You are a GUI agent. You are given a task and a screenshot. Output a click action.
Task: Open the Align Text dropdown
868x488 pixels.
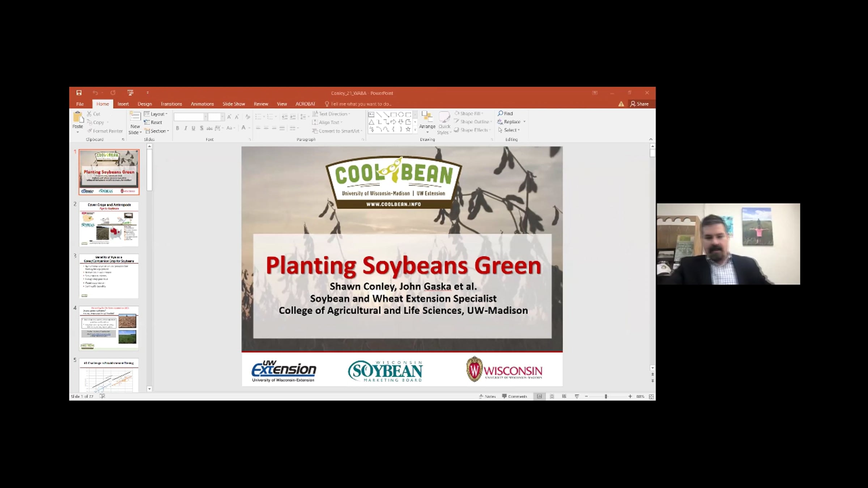[327, 123]
